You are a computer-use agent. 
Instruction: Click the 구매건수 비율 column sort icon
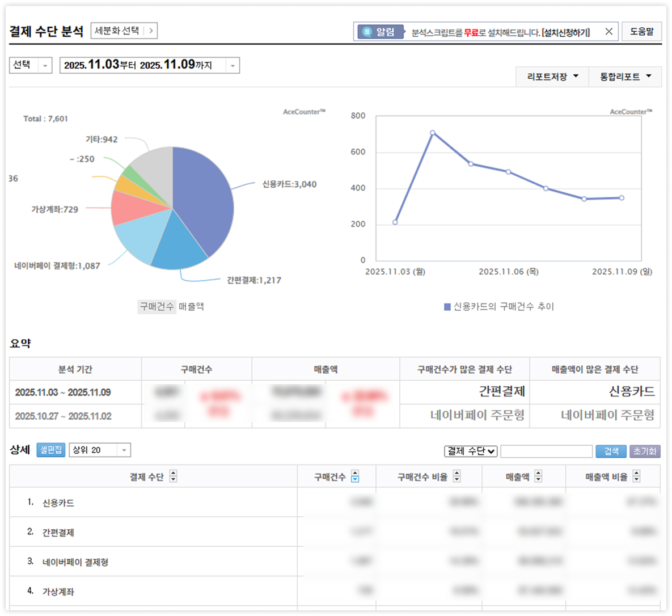click(x=457, y=476)
